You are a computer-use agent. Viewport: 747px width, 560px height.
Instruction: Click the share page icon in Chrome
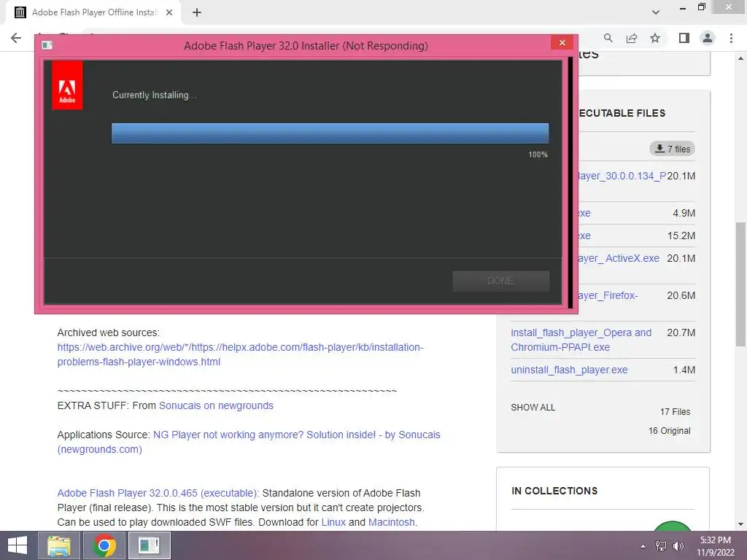coord(632,38)
